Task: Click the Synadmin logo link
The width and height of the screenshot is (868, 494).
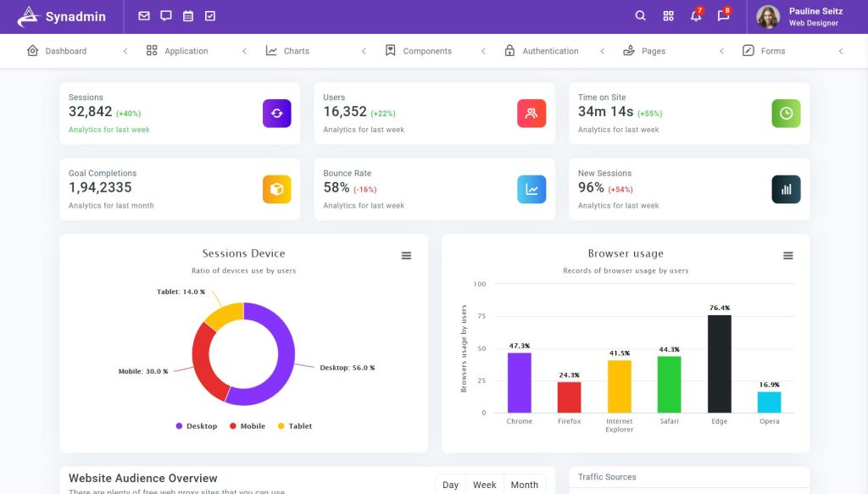Action: 59,16
